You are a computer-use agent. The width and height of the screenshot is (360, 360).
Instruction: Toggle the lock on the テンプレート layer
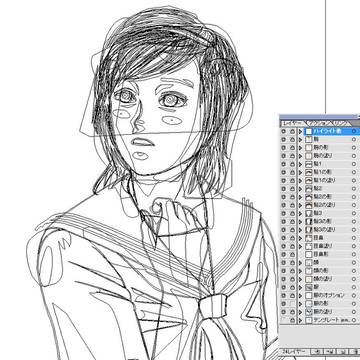[293, 320]
